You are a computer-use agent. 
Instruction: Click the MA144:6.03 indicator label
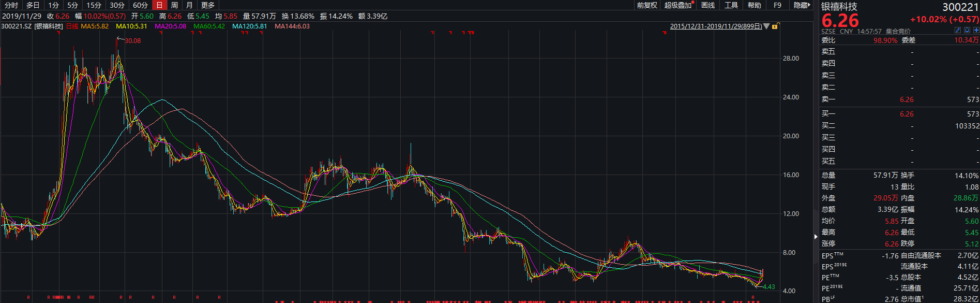[292, 26]
